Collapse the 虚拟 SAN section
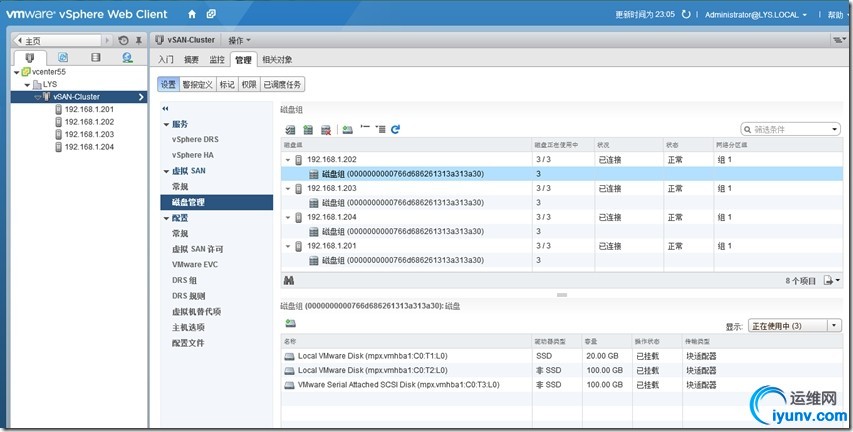Screen dimensions: 853x432 point(166,171)
